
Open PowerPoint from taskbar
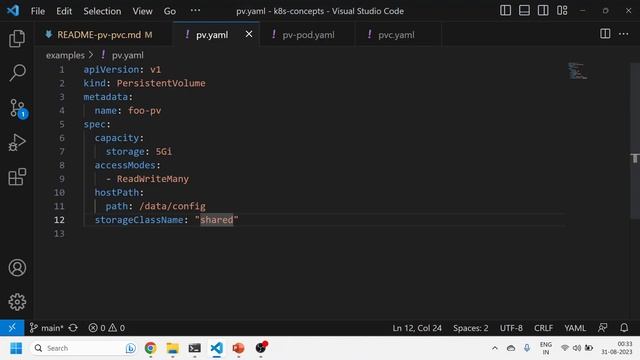click(x=238, y=348)
